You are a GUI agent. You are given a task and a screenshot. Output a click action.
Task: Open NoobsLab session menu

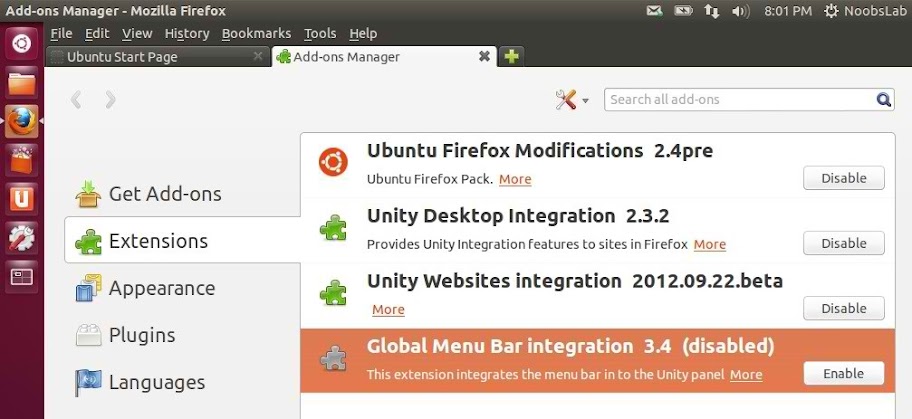point(865,11)
